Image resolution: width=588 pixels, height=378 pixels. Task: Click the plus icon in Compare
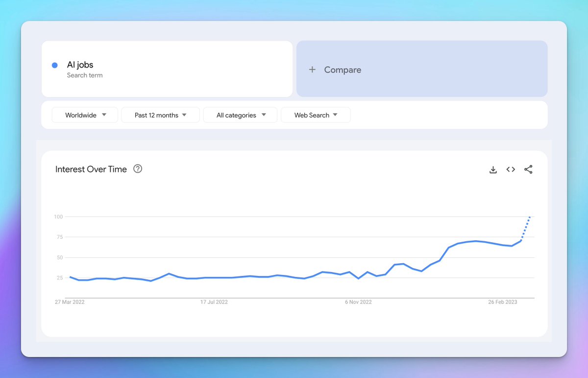[312, 70]
